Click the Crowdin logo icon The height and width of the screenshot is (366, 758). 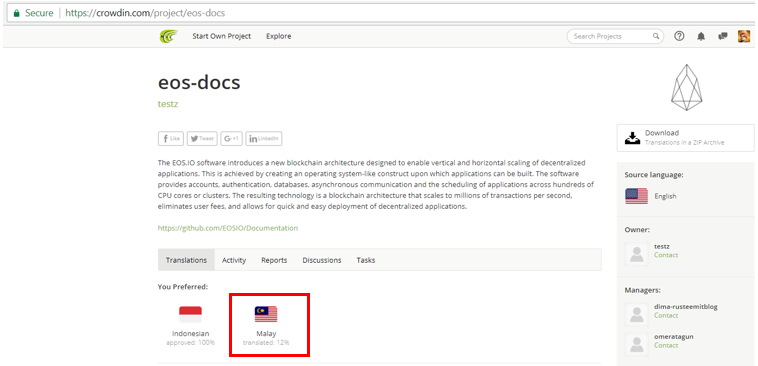169,36
